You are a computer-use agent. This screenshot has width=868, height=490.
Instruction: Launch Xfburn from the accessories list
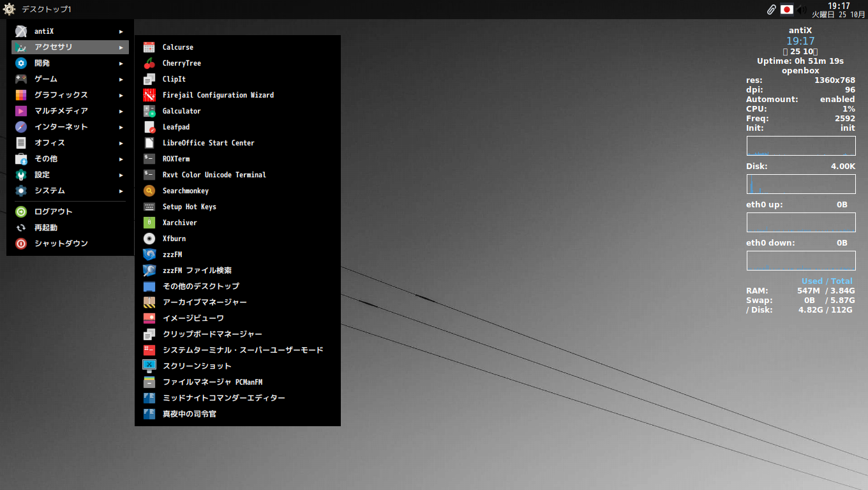point(237,239)
